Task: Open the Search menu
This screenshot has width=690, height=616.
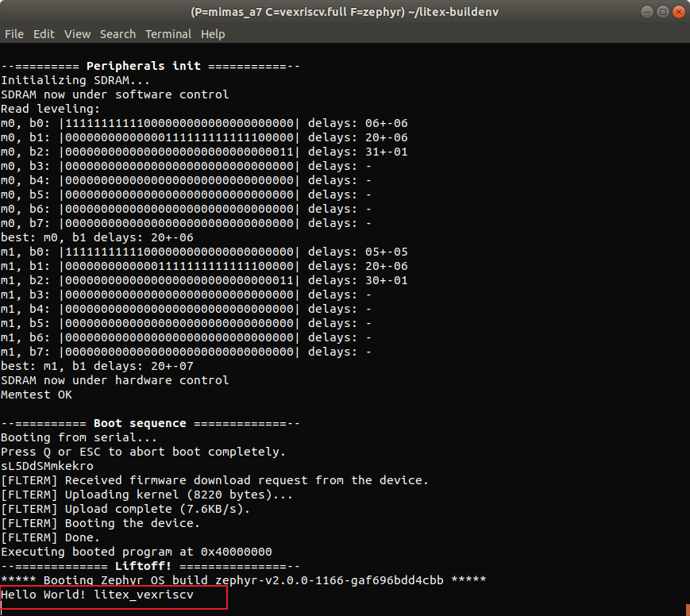Action: (118, 34)
